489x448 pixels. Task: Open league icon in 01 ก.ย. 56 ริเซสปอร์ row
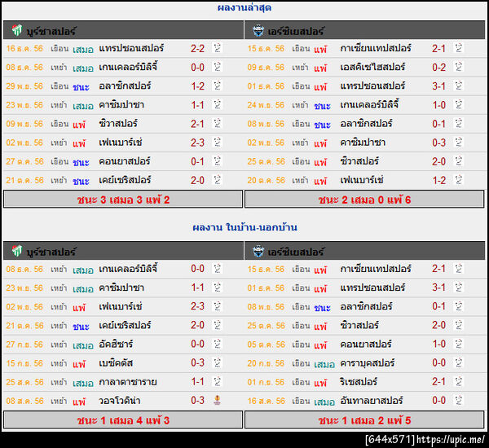(458, 381)
